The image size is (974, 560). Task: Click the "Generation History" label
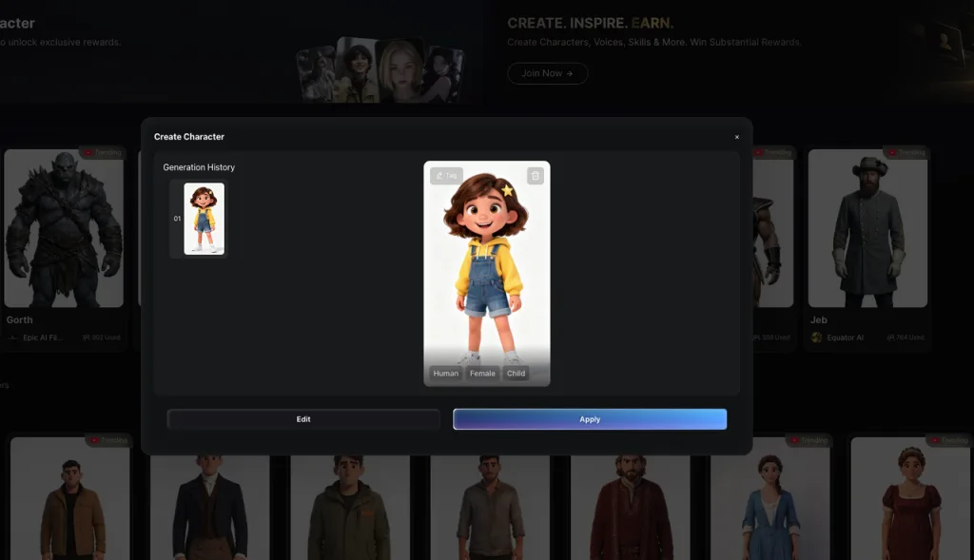[x=199, y=167]
